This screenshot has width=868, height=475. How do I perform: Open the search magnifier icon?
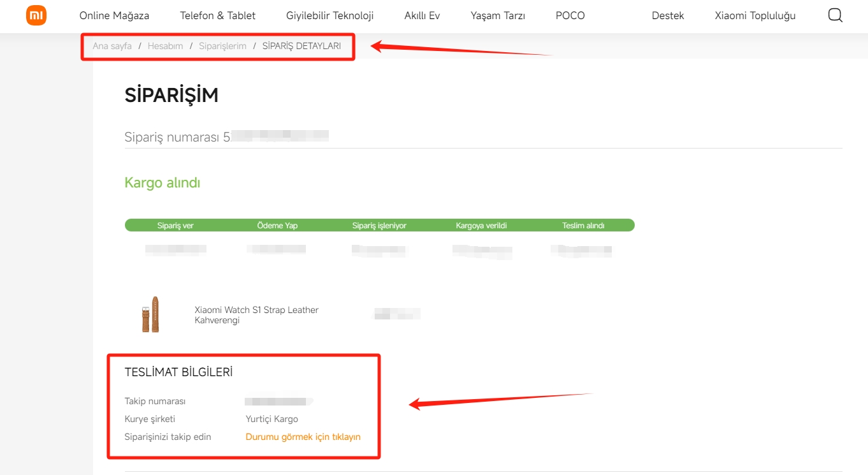835,15
